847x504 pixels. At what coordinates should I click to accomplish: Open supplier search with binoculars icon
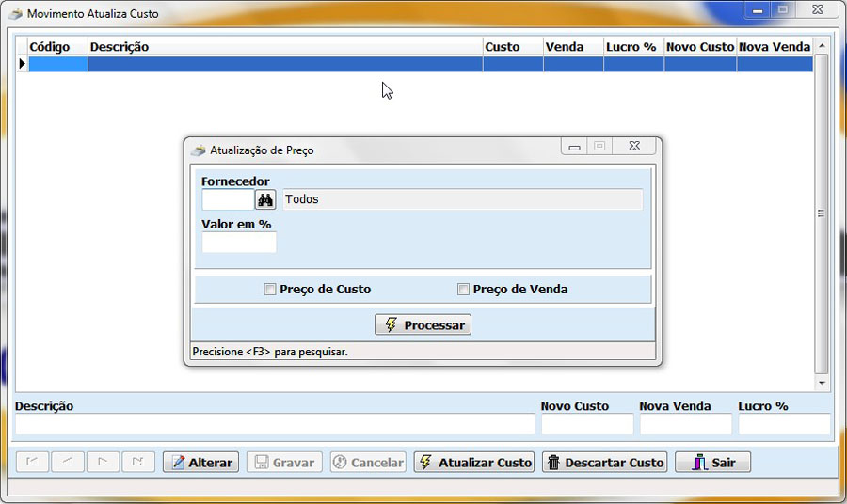click(x=264, y=199)
